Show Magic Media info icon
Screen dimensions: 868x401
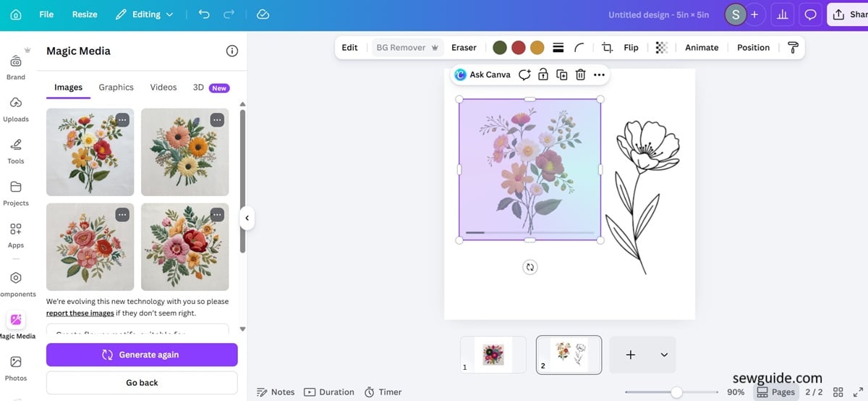(x=232, y=51)
